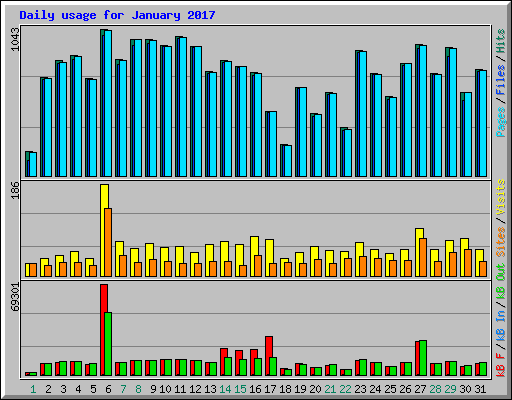Click the 'Daily usage for January 2017' title
Viewport: 512px width, 400px height.
pyautogui.click(x=117, y=15)
